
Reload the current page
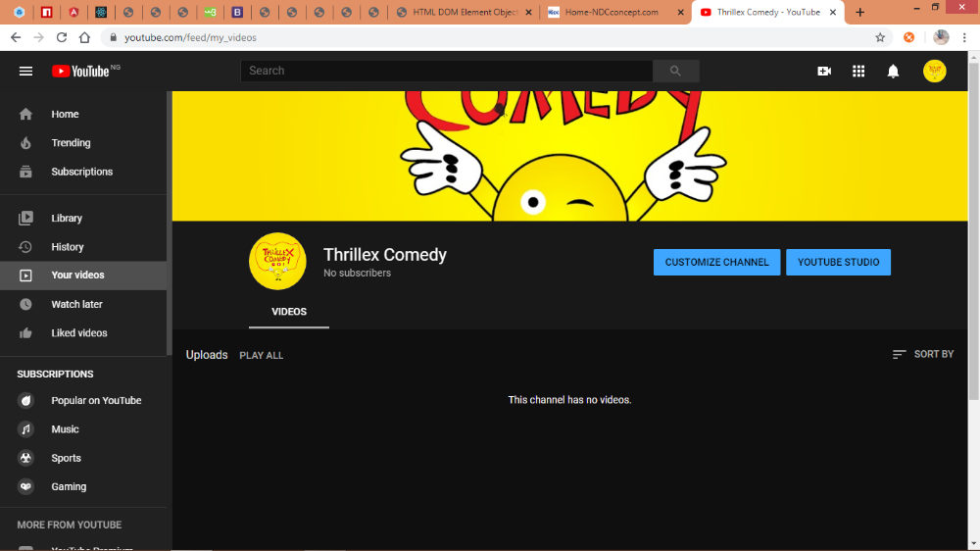click(61, 37)
